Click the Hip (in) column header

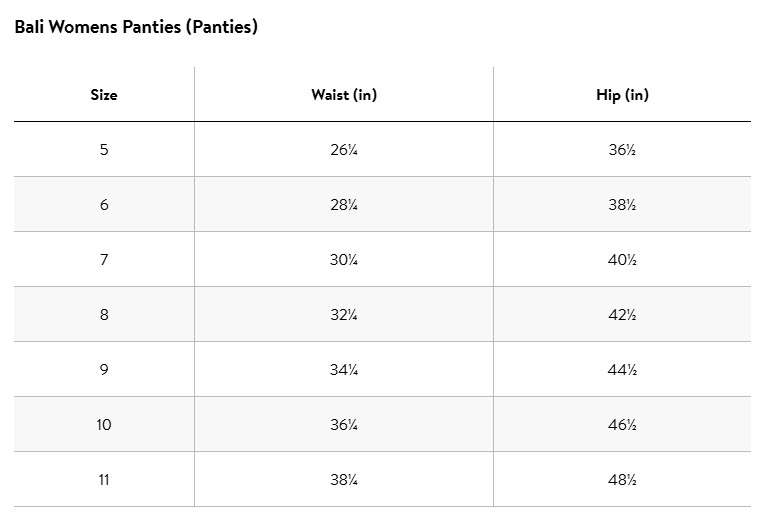pos(622,95)
